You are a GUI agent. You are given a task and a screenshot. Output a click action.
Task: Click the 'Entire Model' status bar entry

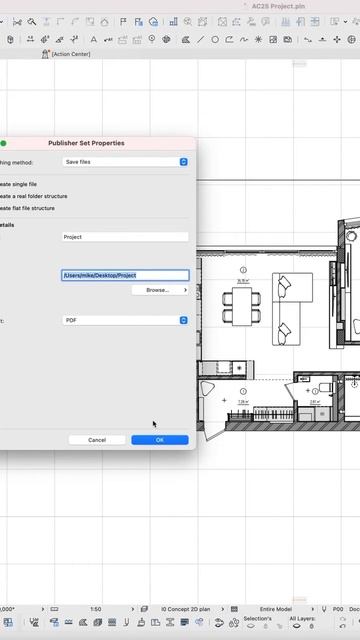click(x=276, y=609)
